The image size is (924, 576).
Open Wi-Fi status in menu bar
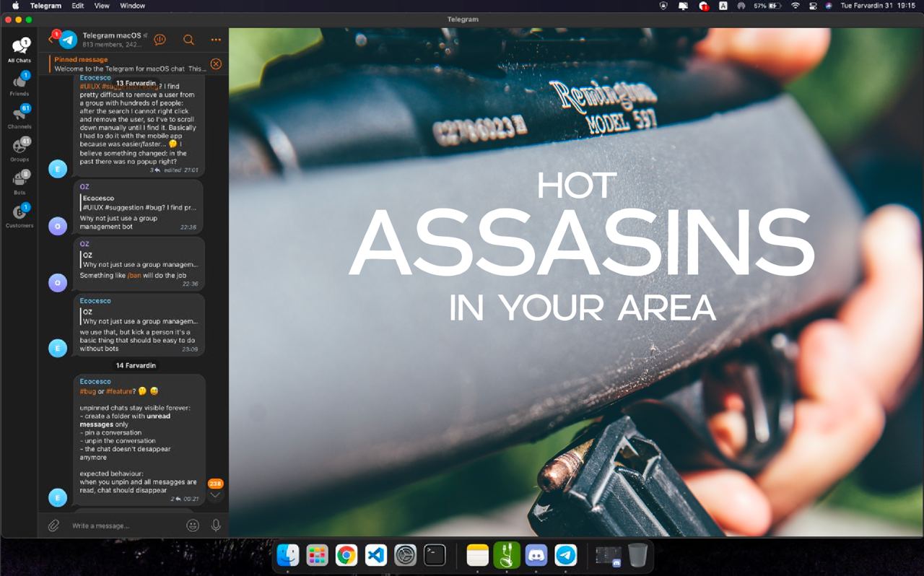pyautogui.click(x=796, y=6)
